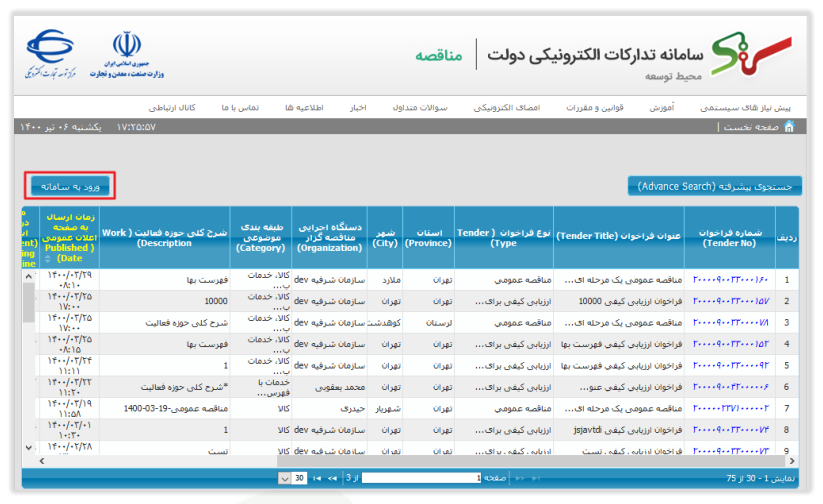Open tender number link in row 3
The width and height of the screenshot is (823, 504).
730,323
